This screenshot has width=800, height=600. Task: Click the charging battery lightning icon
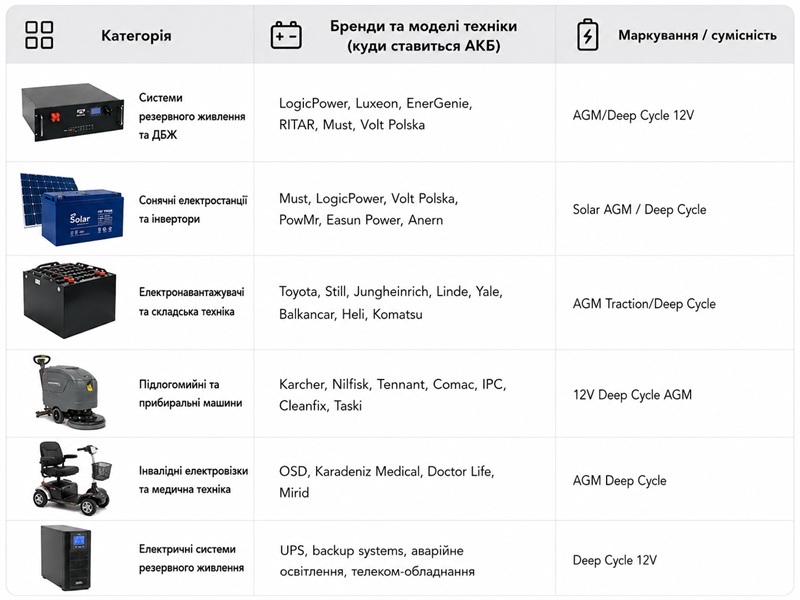[587, 35]
